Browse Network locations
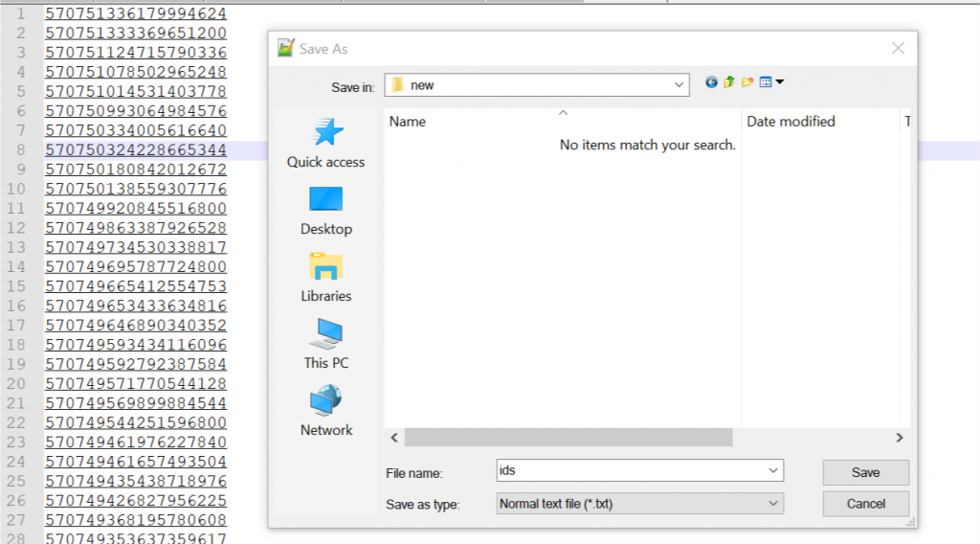Screen dimensions: 980x544 point(326,412)
